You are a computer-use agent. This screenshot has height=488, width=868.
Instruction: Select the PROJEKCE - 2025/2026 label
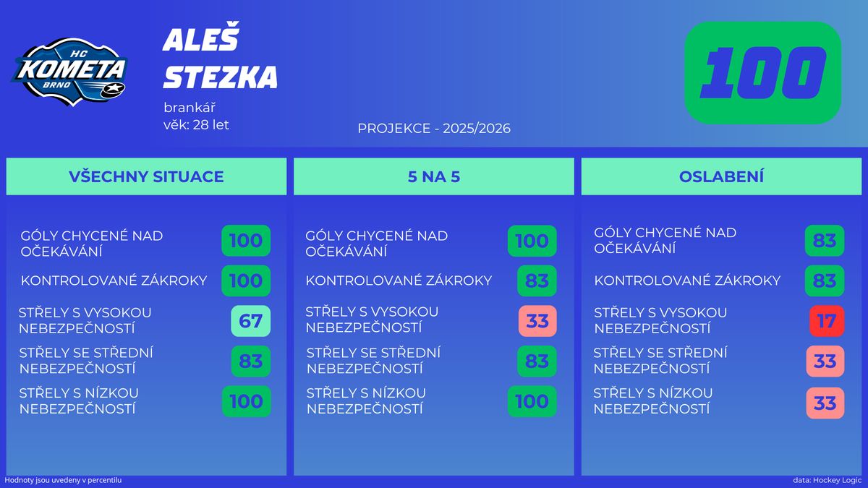pyautogui.click(x=434, y=129)
